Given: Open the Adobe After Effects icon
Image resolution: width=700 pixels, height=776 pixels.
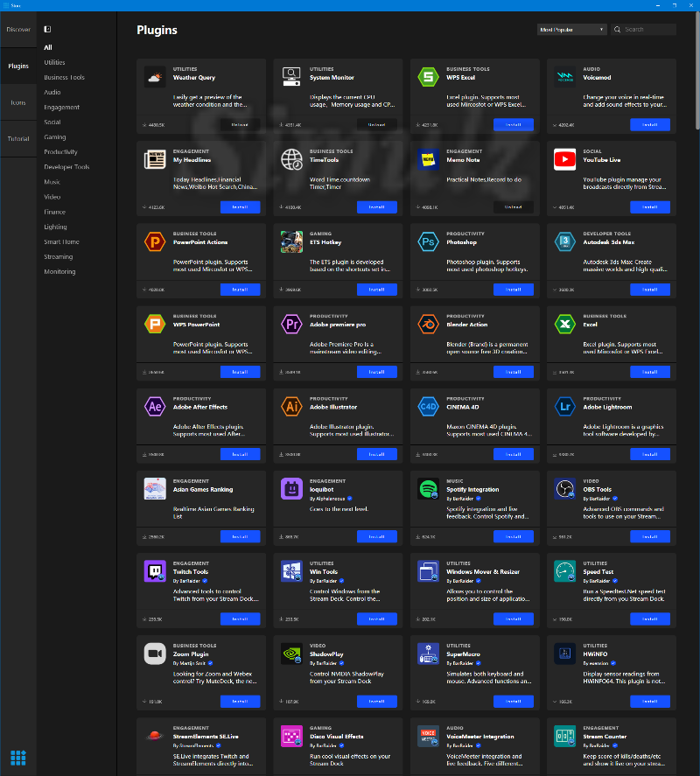Looking at the screenshot, I should [x=155, y=407].
